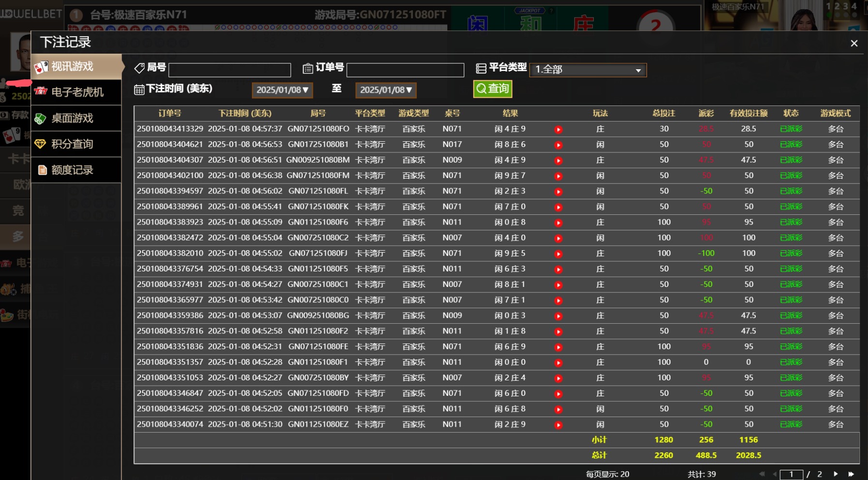Click the green 查询 search button

pyautogui.click(x=492, y=89)
